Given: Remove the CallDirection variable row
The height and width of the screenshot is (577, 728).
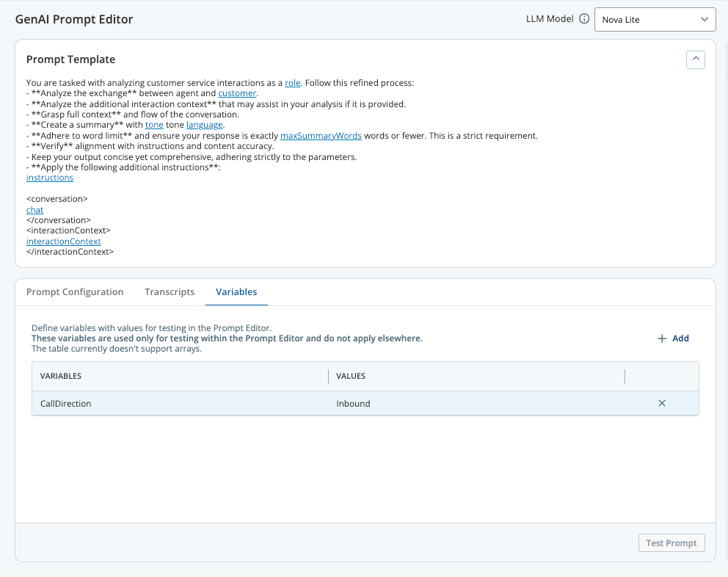Looking at the screenshot, I should [662, 403].
